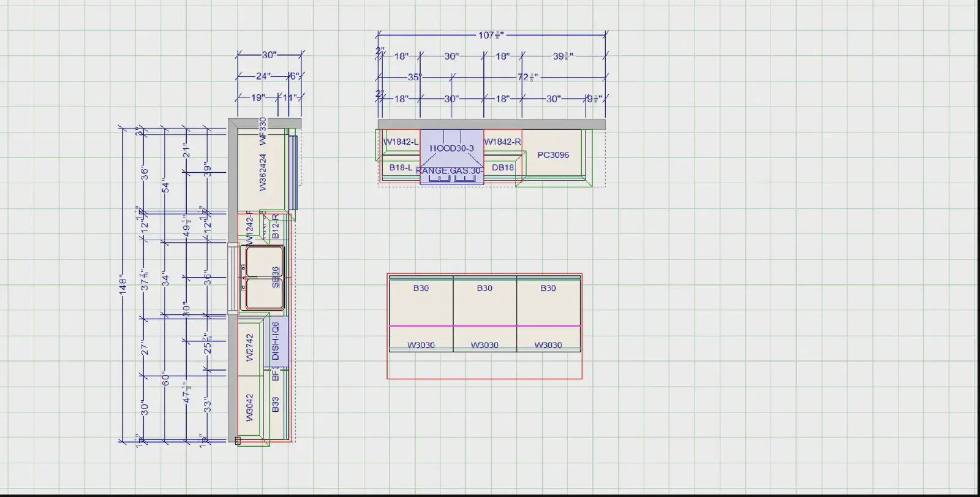Image resolution: width=980 pixels, height=497 pixels.
Task: Click the W362424 wall cabinet
Action: click(x=263, y=172)
